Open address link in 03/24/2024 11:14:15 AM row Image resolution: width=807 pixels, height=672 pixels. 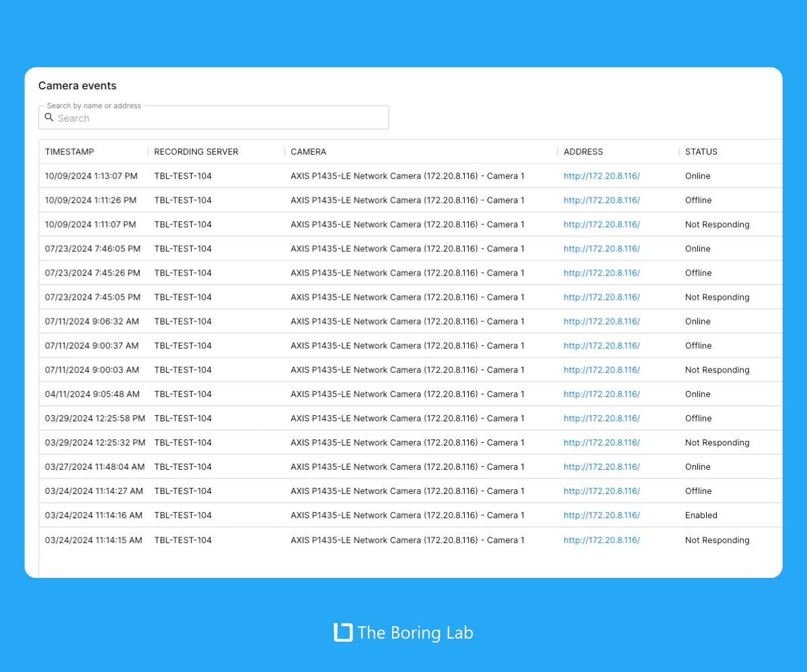602,540
